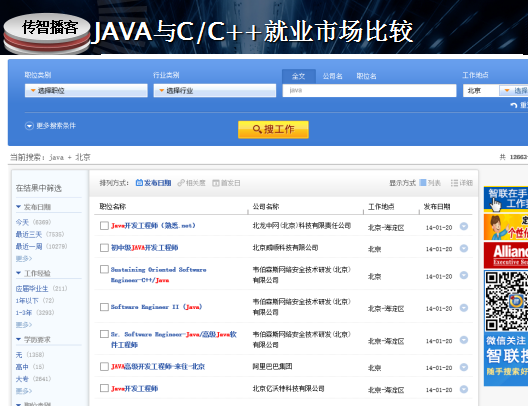Open JAVA高级开发工程师-来往-北京 job link
The width and height of the screenshot is (528, 406).
coord(158,367)
